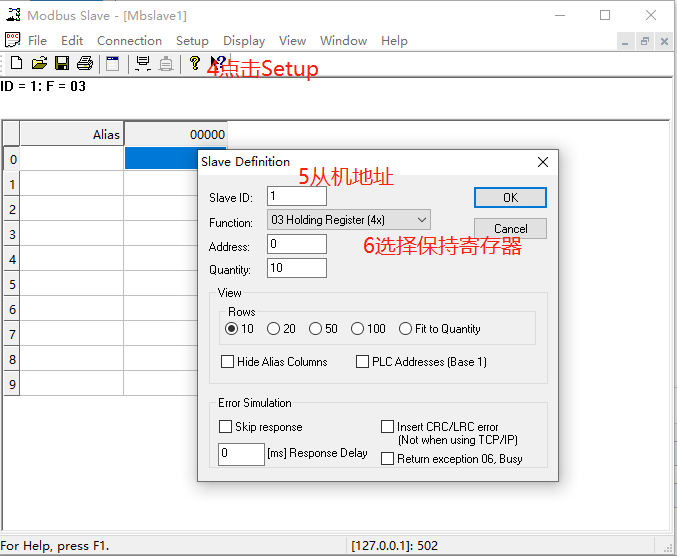
Task: Click the Slave ID input field
Action: (x=297, y=196)
